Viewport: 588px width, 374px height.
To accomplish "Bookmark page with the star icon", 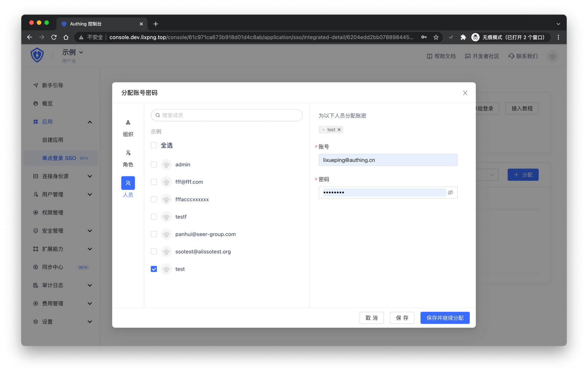I will pos(436,37).
